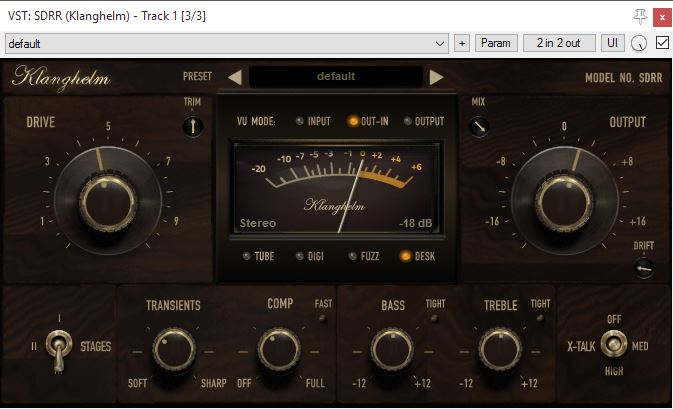The image size is (673, 409).
Task: Click the large DRIVE knob
Action: coord(108,201)
